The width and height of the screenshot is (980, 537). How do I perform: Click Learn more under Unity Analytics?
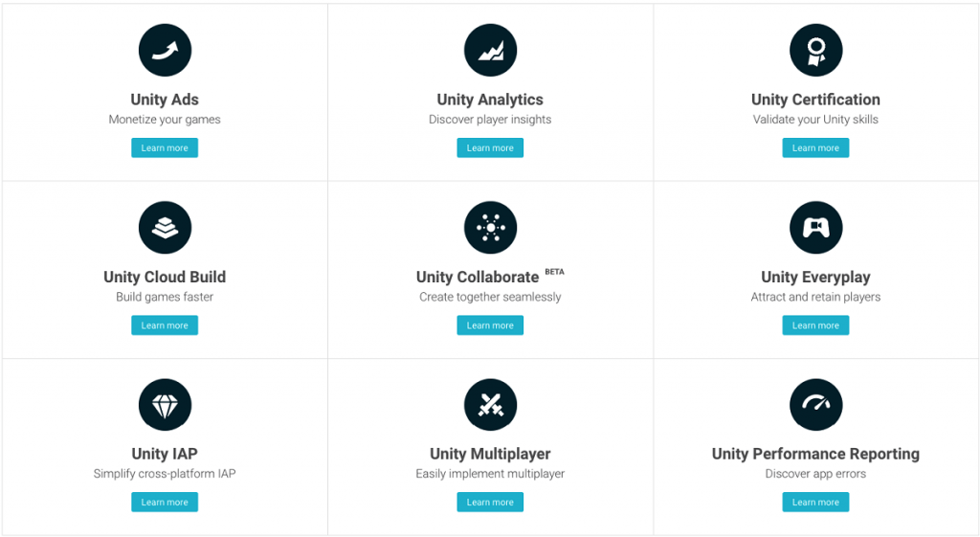click(x=490, y=147)
